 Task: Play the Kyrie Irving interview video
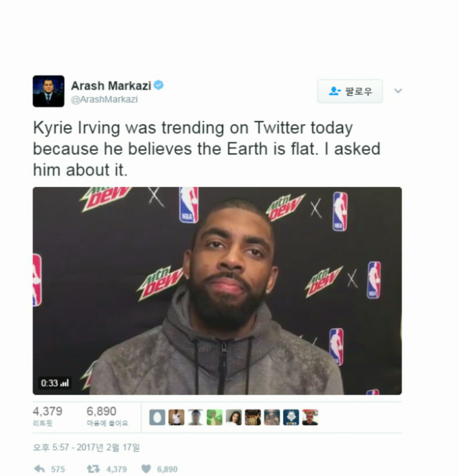pyautogui.click(x=217, y=291)
